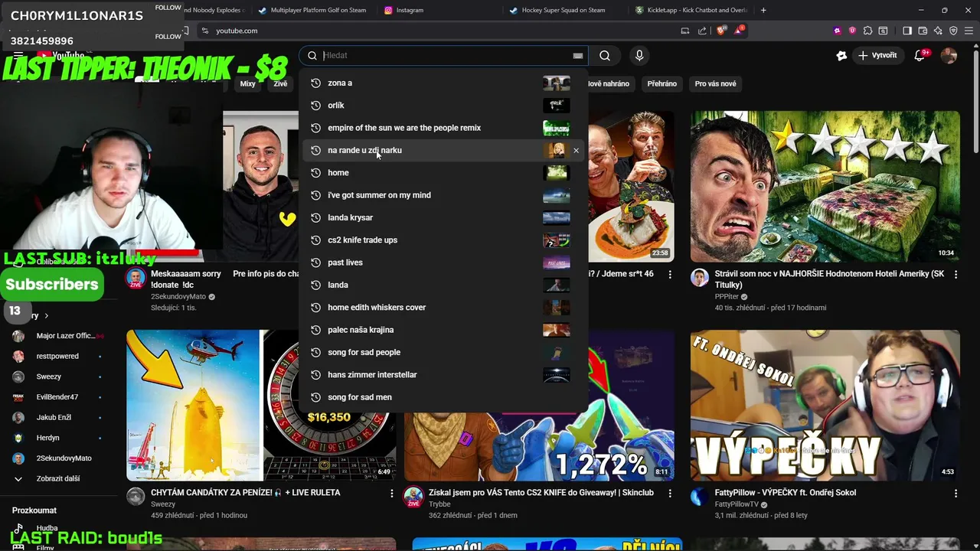Start voice search with microphone icon
Viewport: 980px width, 551px height.
coord(639,55)
